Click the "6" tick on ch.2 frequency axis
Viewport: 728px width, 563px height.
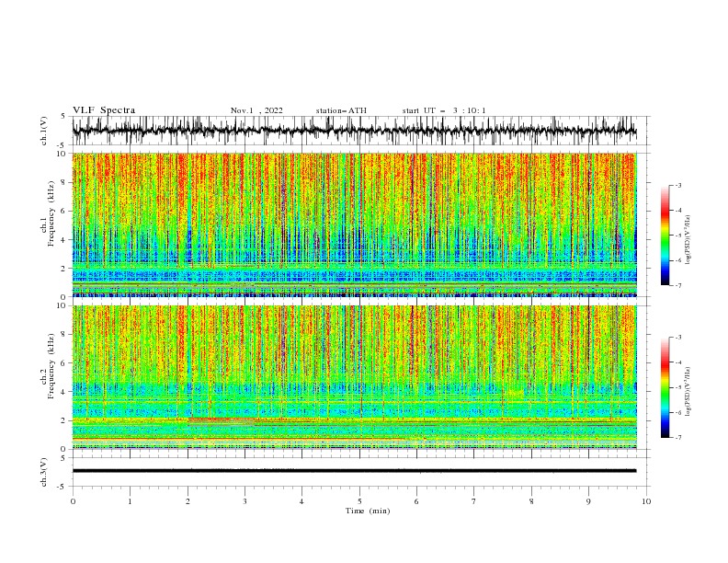pyautogui.click(x=65, y=363)
